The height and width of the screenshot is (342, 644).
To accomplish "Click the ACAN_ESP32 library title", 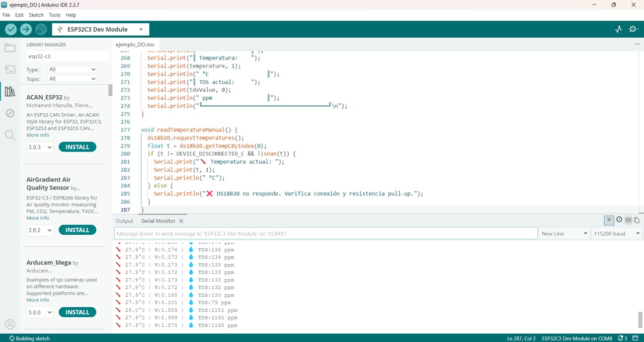I will 44,97.
